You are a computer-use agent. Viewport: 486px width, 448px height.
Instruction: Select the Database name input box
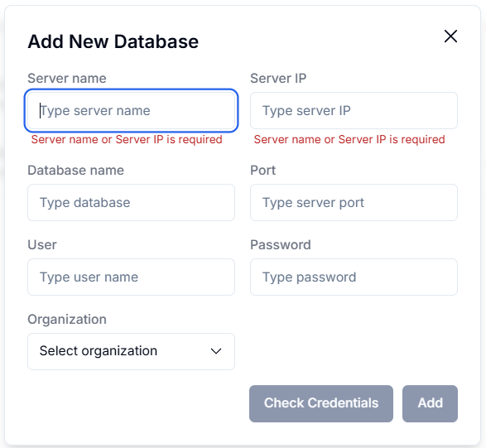[131, 202]
